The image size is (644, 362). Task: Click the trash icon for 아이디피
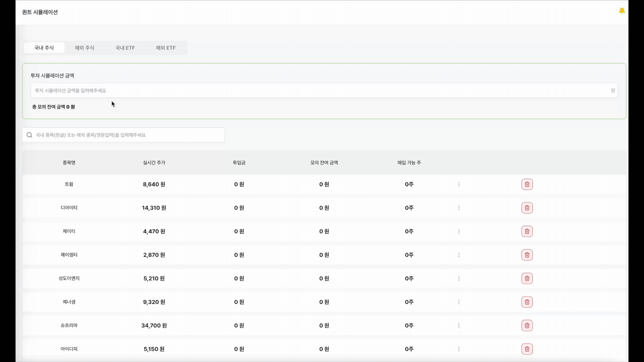[527, 349]
